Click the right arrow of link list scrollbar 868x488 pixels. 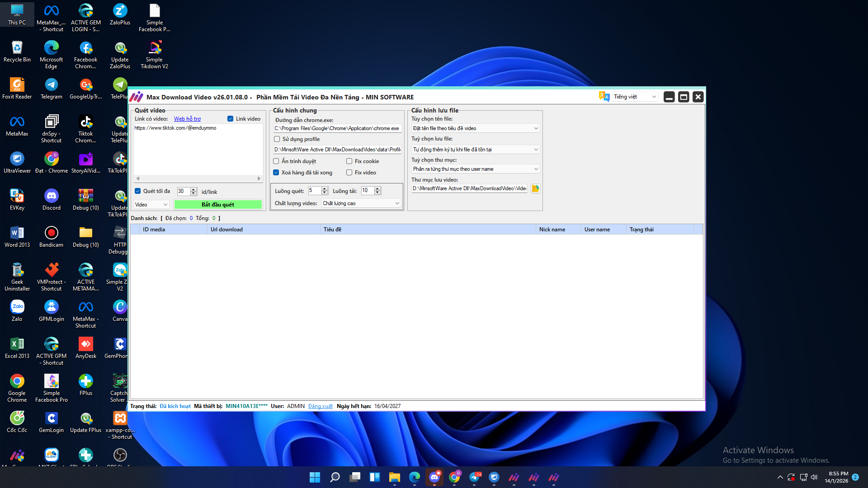click(259, 178)
